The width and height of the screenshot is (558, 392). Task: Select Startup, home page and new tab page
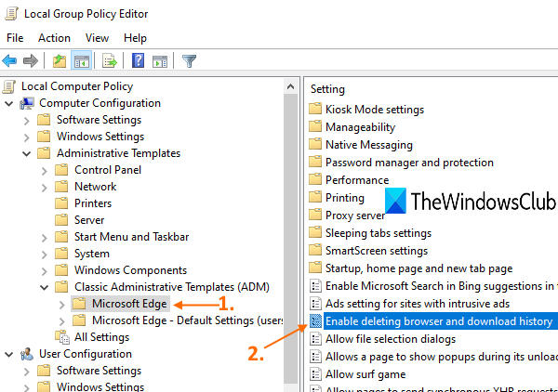pyautogui.click(x=418, y=268)
